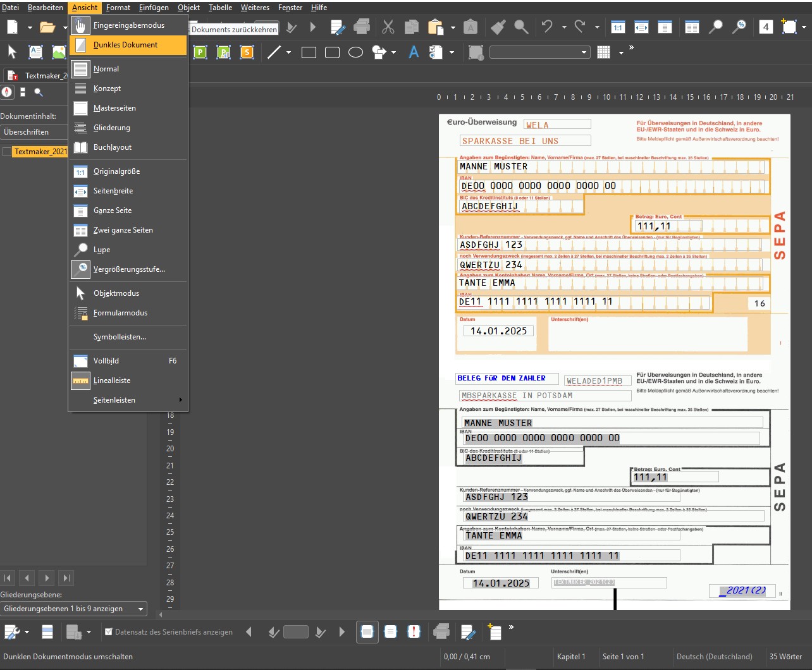Open the paste options dropdown arrow
812x670 pixels.
pos(452,28)
